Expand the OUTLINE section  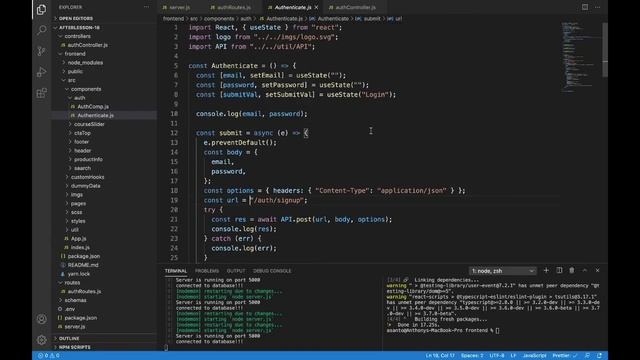(69, 338)
